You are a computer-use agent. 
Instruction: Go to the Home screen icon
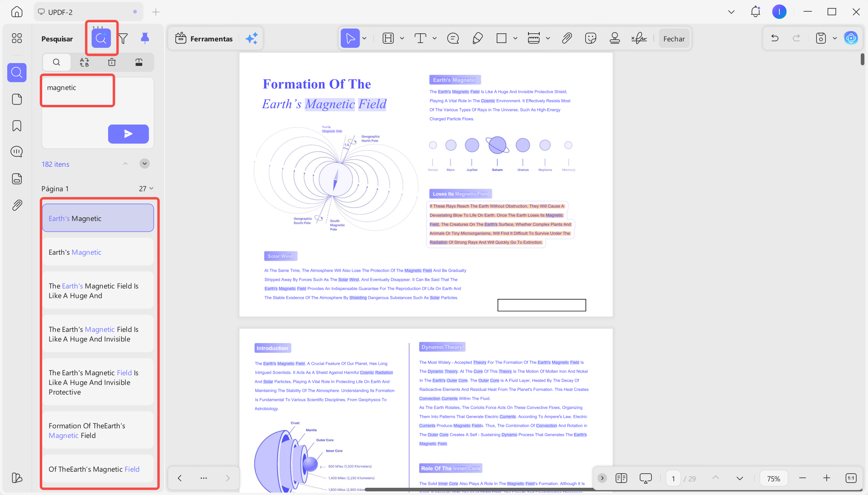17,12
